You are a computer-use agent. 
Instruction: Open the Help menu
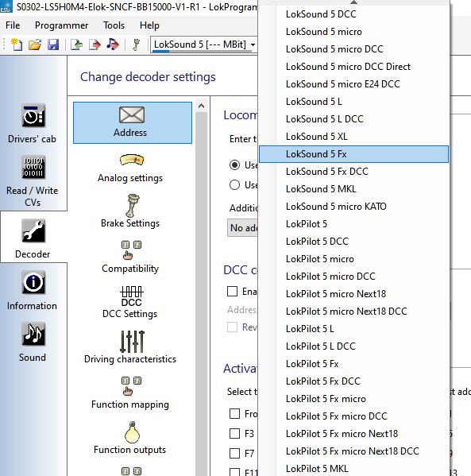(149, 25)
